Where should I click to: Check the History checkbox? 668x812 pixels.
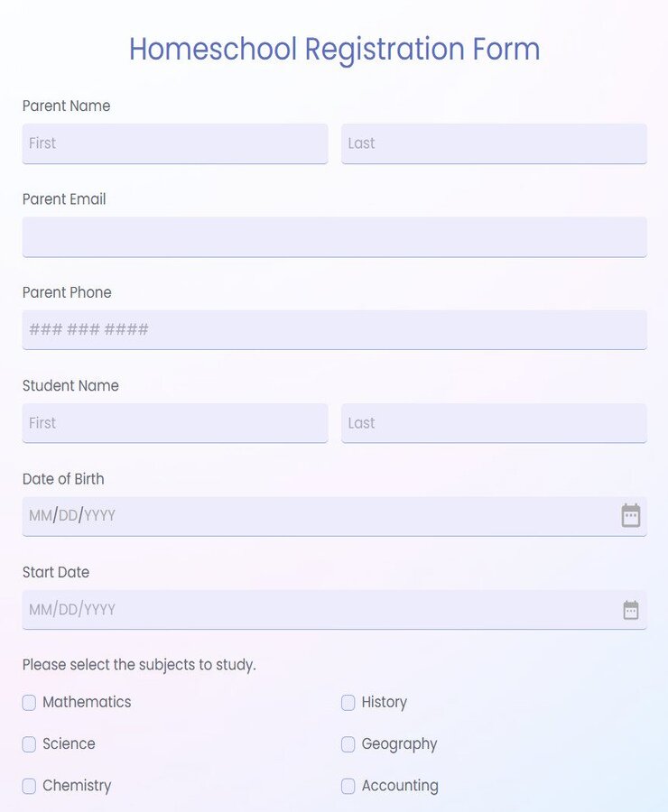[x=348, y=702]
